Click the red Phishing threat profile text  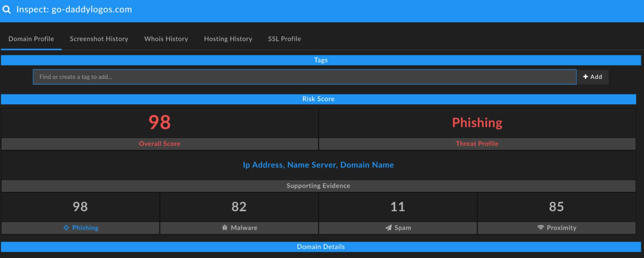click(x=477, y=123)
